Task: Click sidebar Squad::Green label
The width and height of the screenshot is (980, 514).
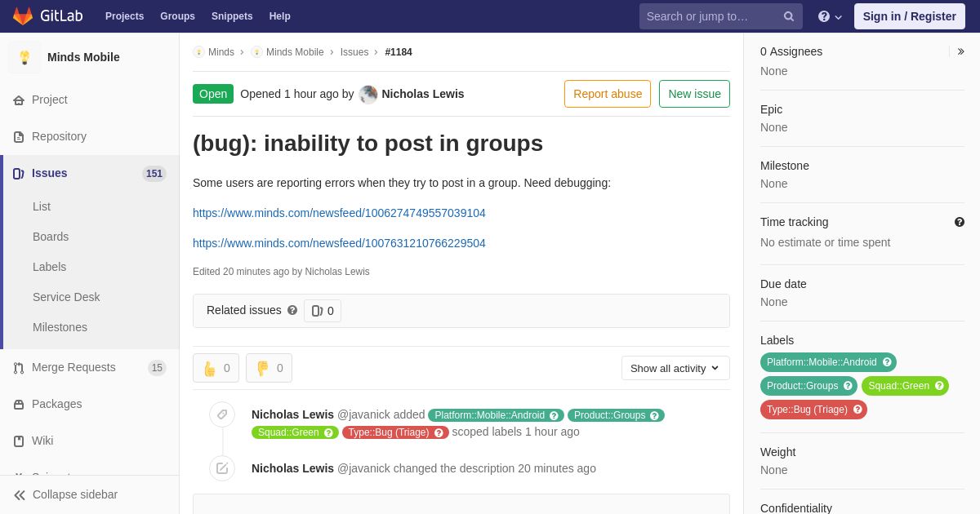Action: (898, 386)
